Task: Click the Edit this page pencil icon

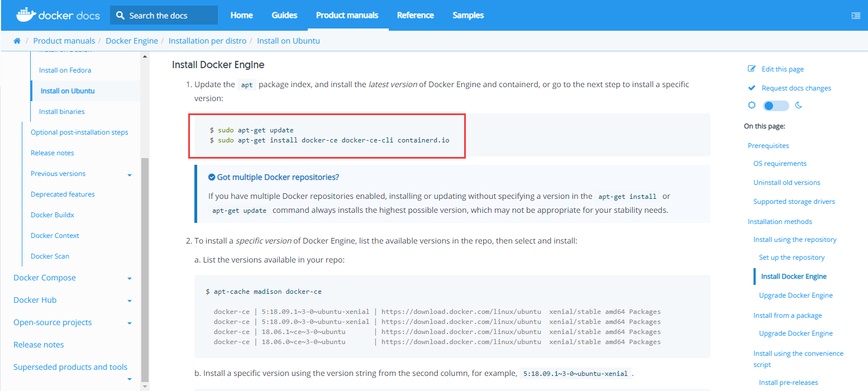Action: click(752, 69)
